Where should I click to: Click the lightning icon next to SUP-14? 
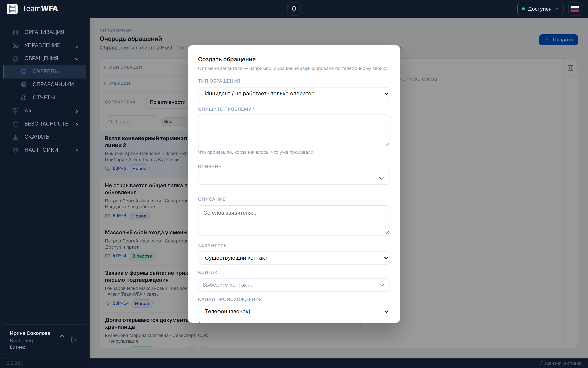pyautogui.click(x=108, y=304)
